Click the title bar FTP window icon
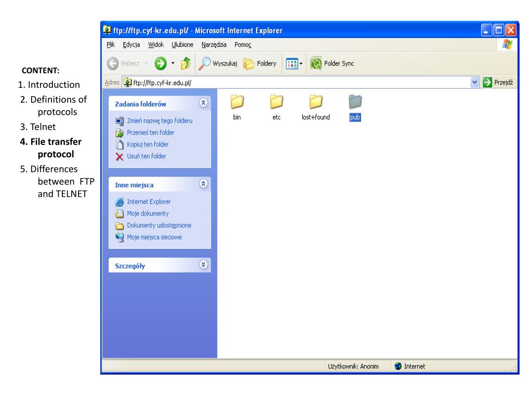Screen dimensions: 532x399 (x=107, y=30)
